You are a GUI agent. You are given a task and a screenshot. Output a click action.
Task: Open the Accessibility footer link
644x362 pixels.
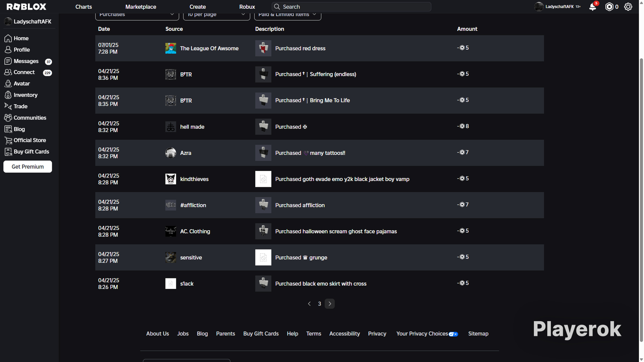344,334
